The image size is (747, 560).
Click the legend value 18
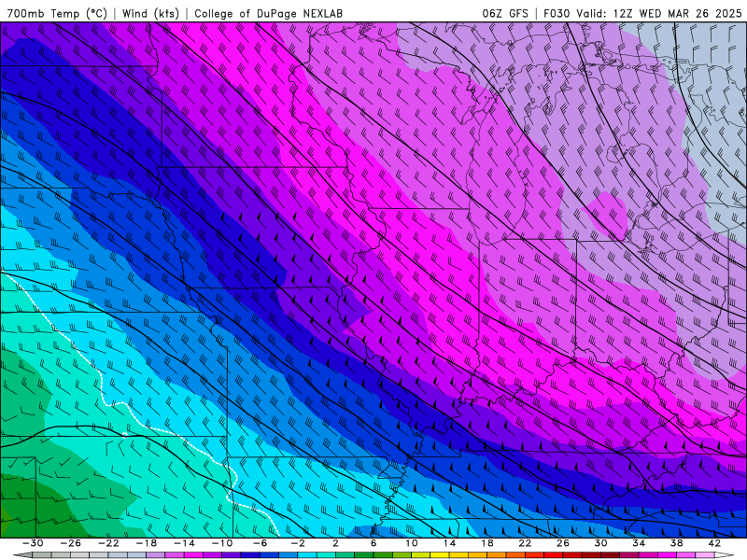[x=487, y=543]
